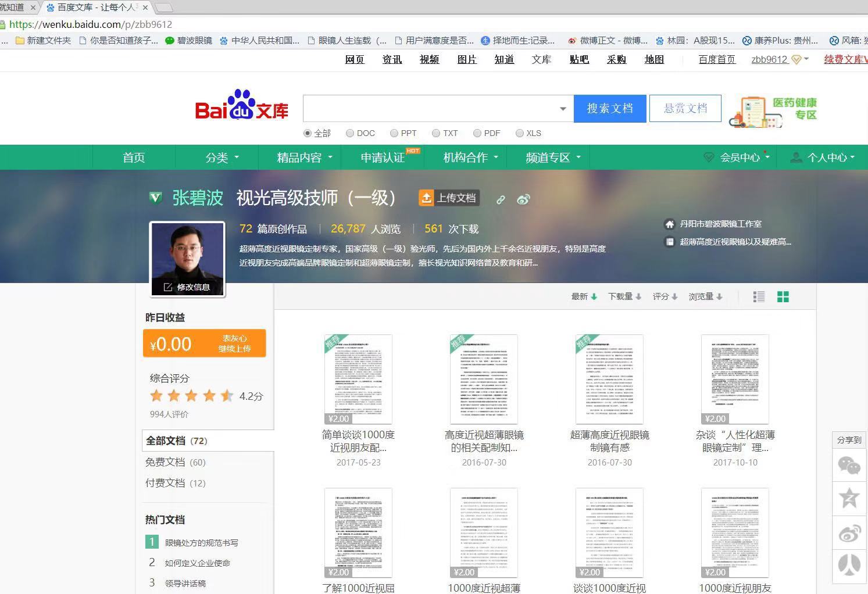Click the VIP diamond icon near username
868x594 pixels.
click(796, 59)
